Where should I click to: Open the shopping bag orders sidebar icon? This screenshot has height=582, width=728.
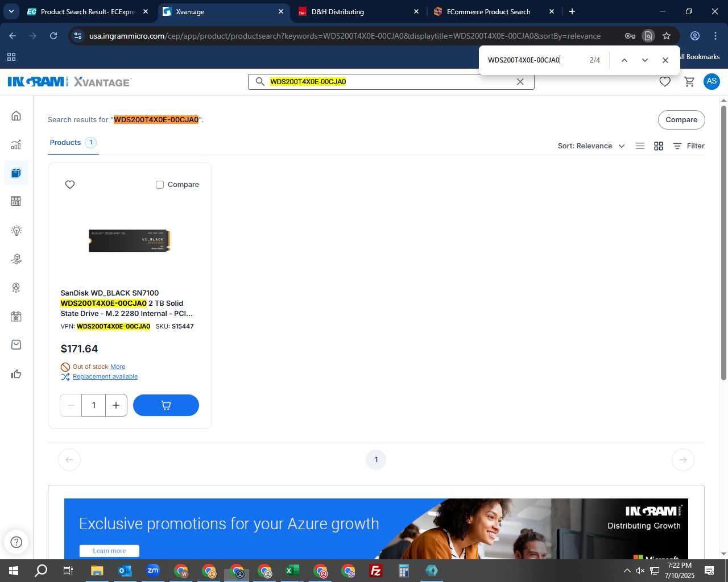click(x=16, y=344)
